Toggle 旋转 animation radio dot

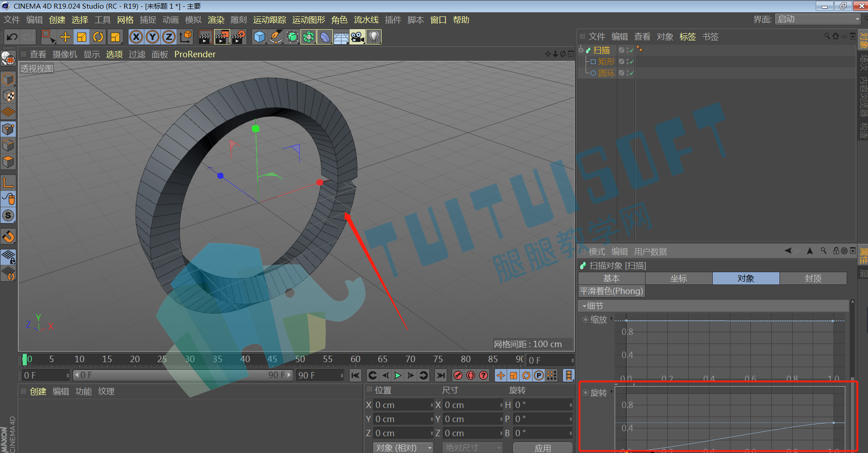click(586, 393)
